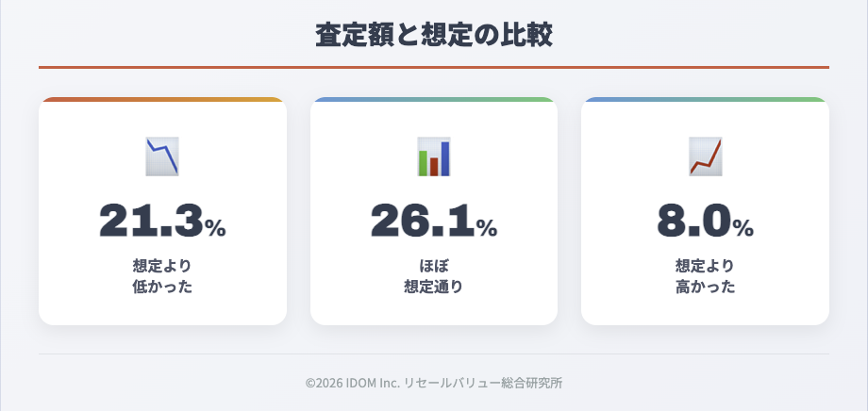Select the 8.0 figure
Image resolution: width=868 pixels, height=411 pixels.
coord(693,221)
